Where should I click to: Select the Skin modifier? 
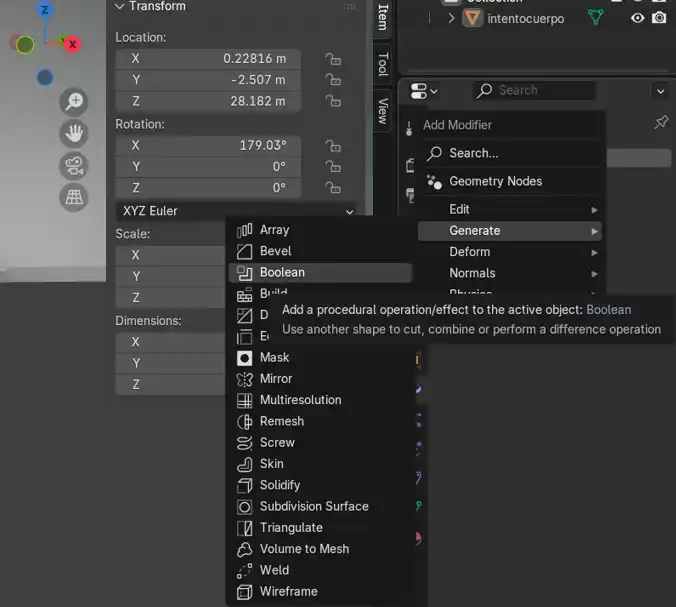point(320,464)
